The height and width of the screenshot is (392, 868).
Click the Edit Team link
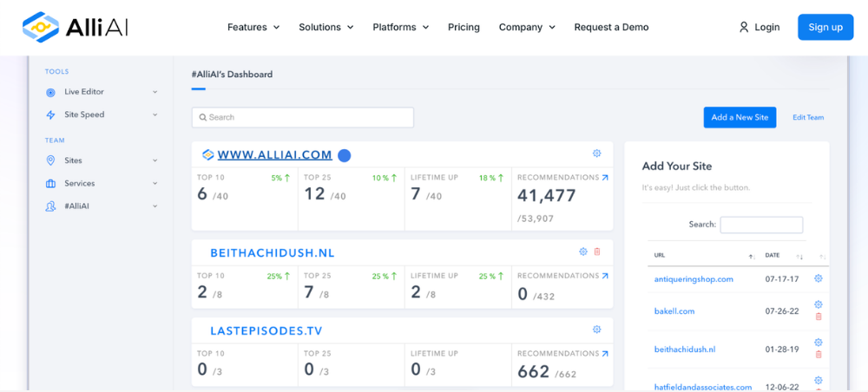tap(808, 117)
